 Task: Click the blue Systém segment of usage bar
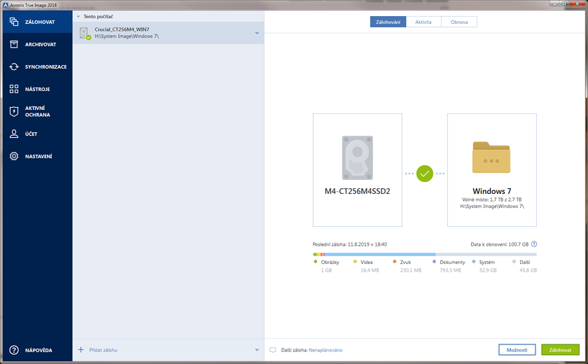tap(381, 255)
